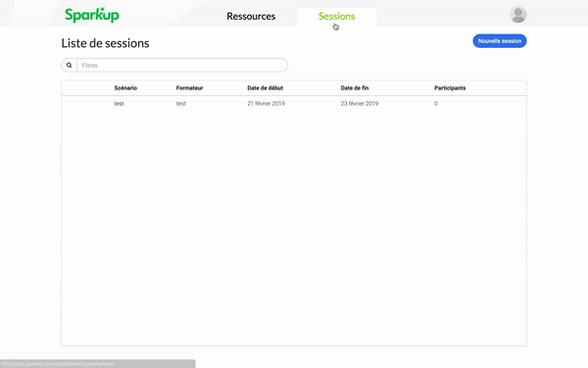Open the user profile avatar
Screen dimensions: 588x368
click(x=517, y=15)
